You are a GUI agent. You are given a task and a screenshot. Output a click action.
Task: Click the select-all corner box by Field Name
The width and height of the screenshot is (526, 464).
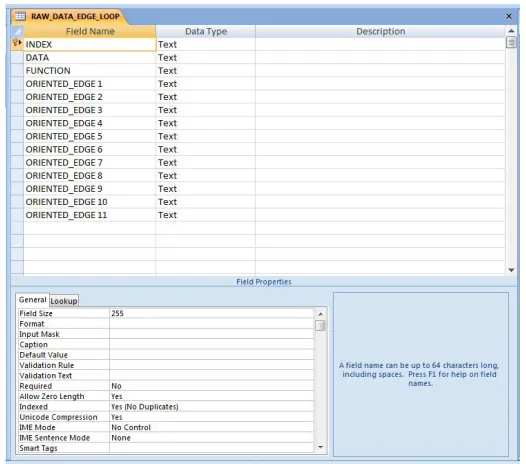coord(17,31)
